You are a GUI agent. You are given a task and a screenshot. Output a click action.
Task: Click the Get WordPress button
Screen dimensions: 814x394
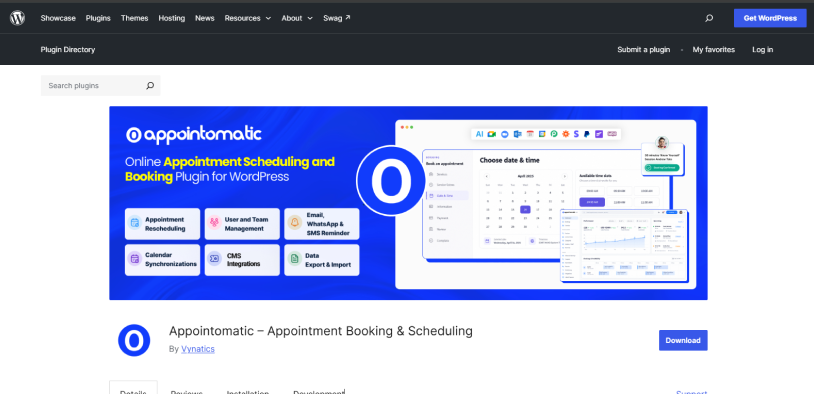coord(770,18)
